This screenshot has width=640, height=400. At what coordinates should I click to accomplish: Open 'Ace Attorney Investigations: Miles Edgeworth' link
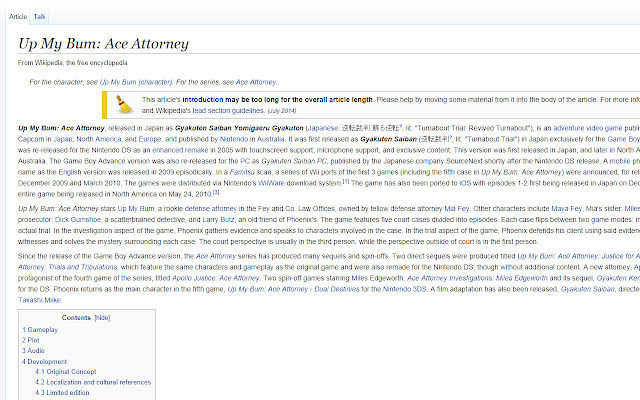click(478, 278)
